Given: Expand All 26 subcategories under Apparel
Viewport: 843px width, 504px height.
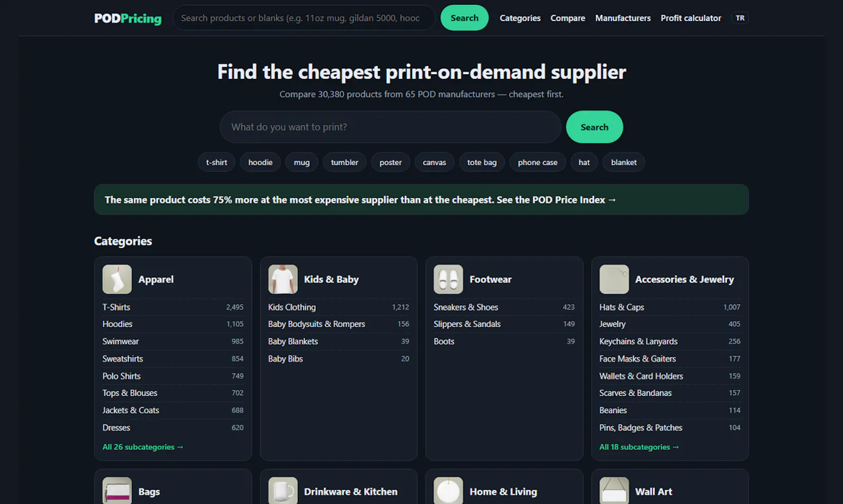Looking at the screenshot, I should [143, 447].
